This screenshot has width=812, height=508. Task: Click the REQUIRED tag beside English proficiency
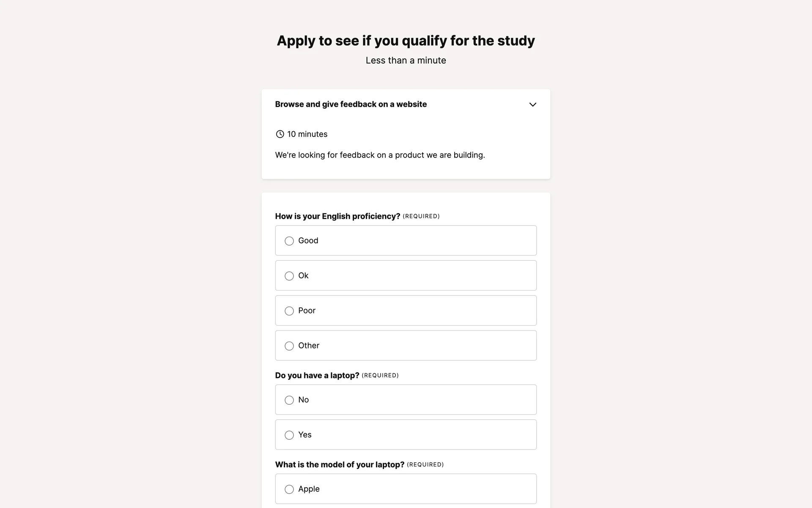(x=421, y=216)
